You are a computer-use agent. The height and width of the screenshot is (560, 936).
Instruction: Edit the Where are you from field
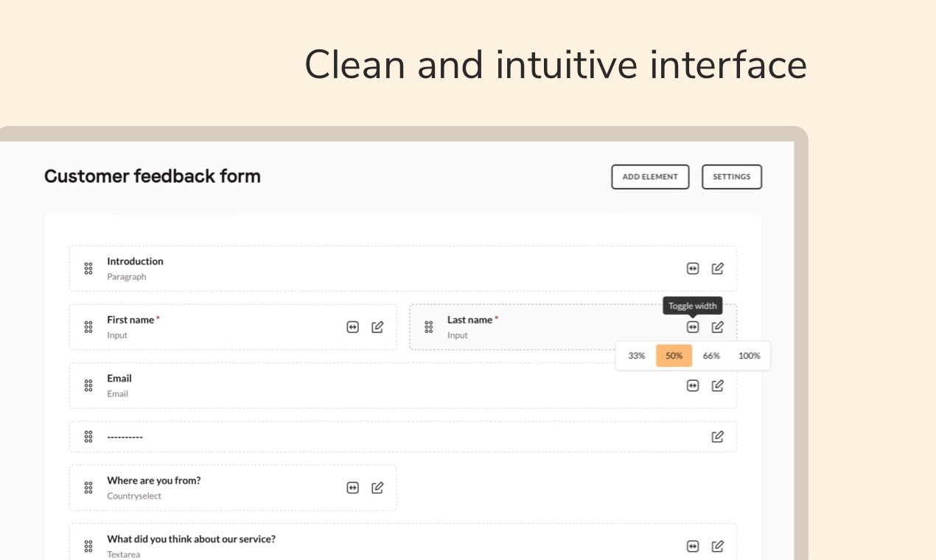pos(377,487)
